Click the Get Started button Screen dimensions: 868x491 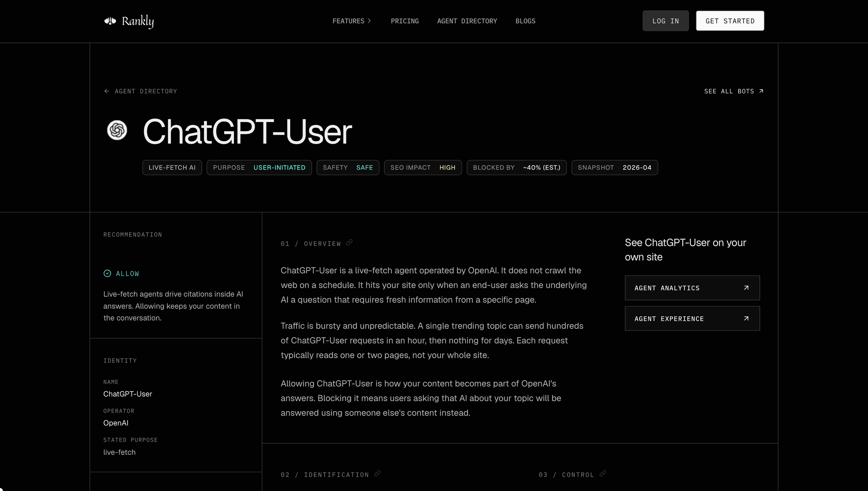click(x=730, y=21)
